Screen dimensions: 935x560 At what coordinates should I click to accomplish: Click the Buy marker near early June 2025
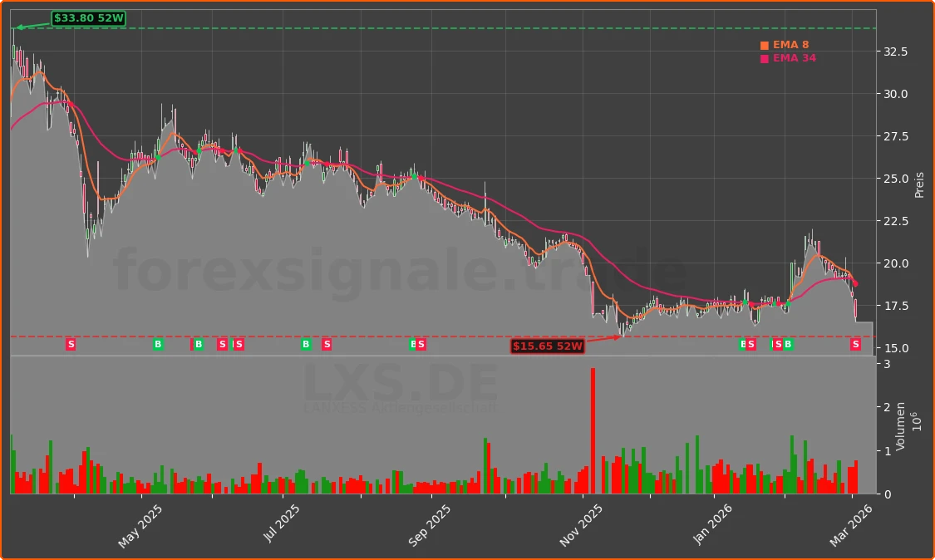[199, 344]
